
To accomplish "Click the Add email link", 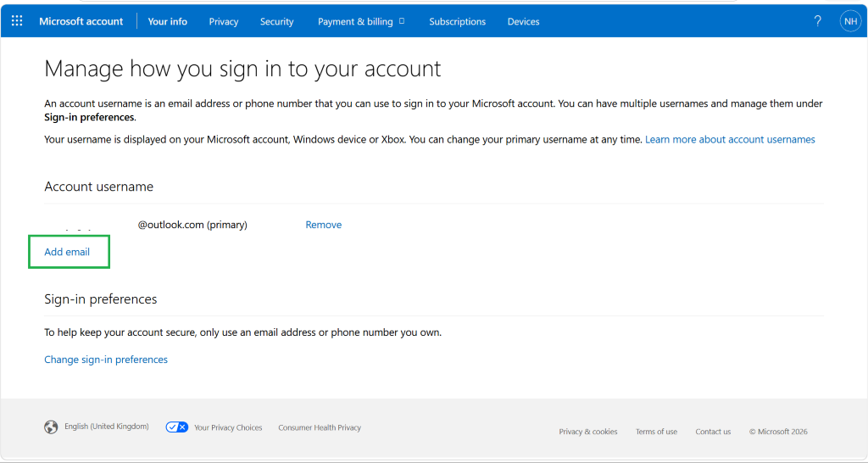I will coord(67,252).
